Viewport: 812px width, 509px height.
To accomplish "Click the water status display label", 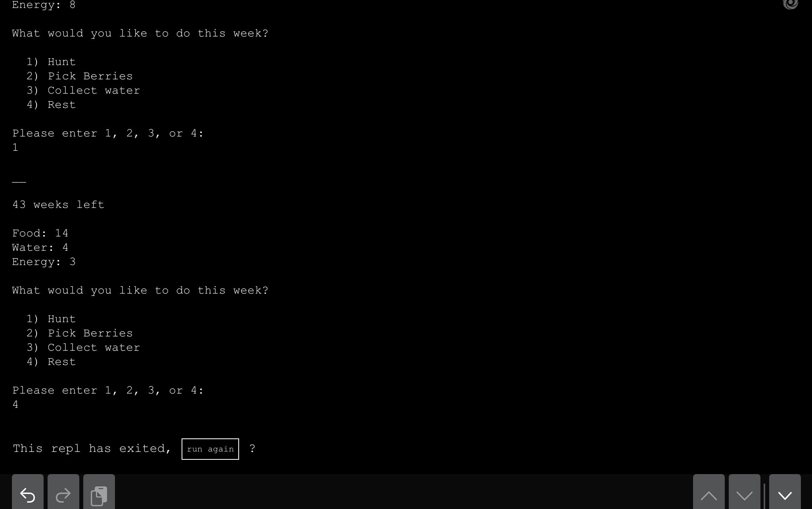I will click(40, 248).
